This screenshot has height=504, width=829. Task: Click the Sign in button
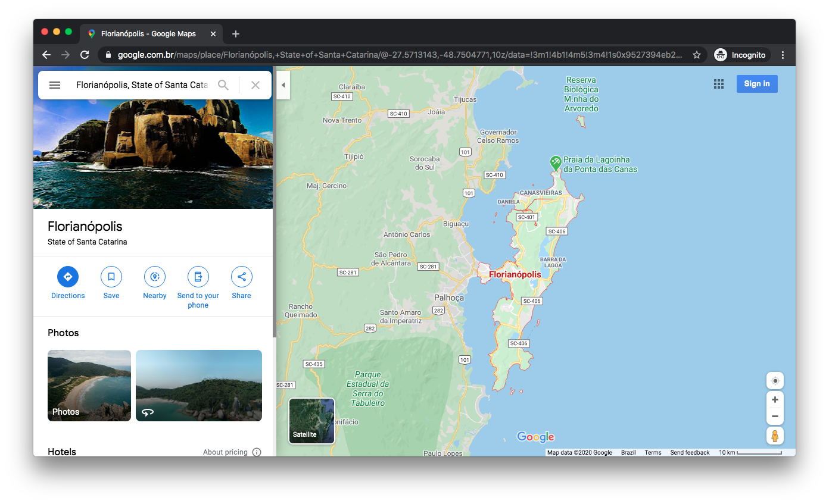coord(757,84)
